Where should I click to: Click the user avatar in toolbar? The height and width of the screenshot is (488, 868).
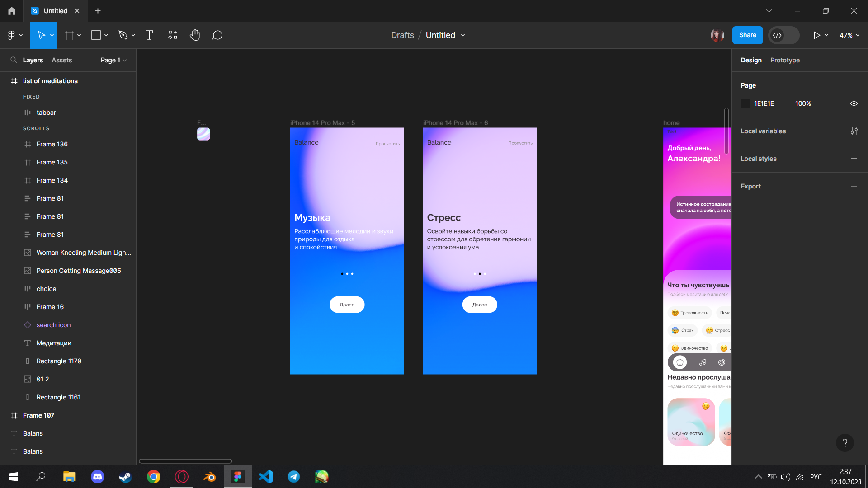pyautogui.click(x=717, y=35)
